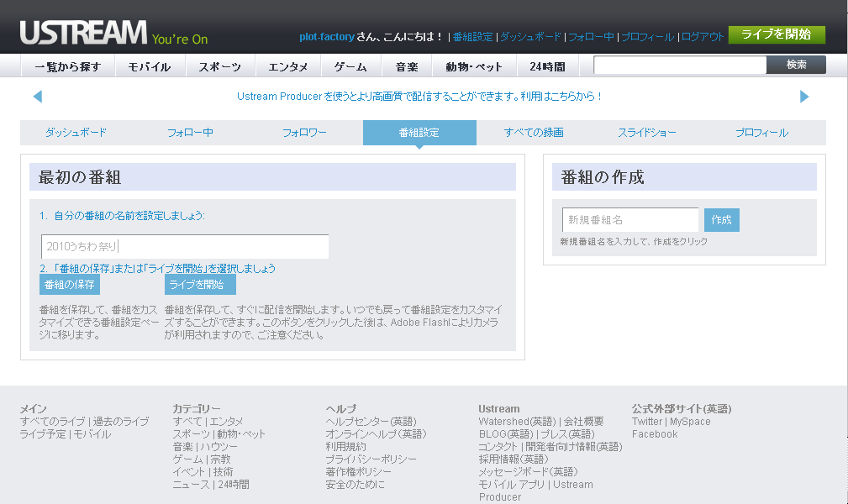Click the 検索 search button

[796, 65]
